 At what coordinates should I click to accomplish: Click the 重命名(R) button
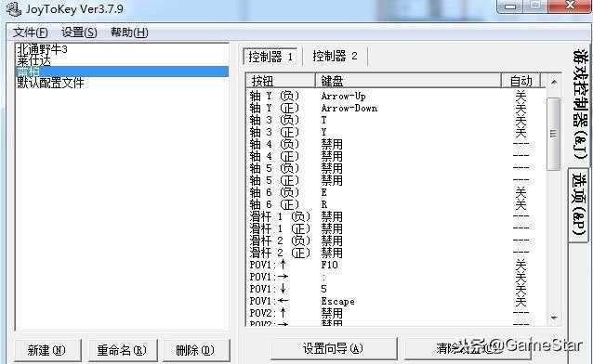(x=122, y=350)
